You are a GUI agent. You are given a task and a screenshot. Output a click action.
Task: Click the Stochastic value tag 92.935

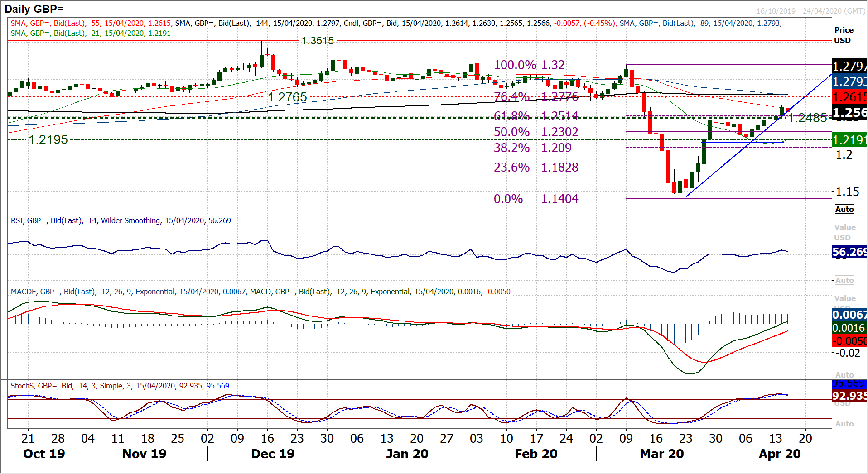click(x=849, y=396)
